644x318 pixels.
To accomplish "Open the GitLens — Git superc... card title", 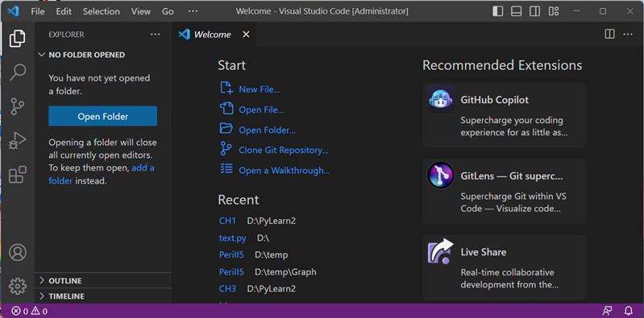I will coord(512,176).
